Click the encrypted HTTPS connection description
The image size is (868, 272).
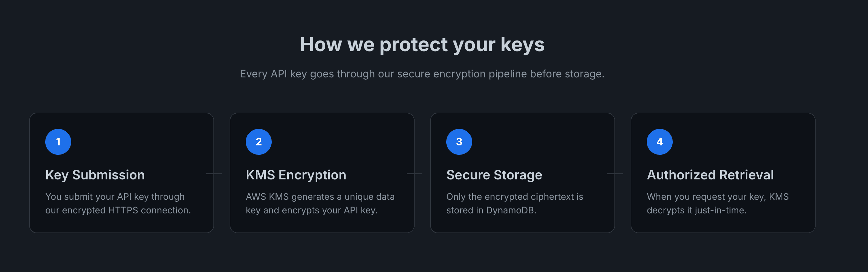tap(118, 203)
